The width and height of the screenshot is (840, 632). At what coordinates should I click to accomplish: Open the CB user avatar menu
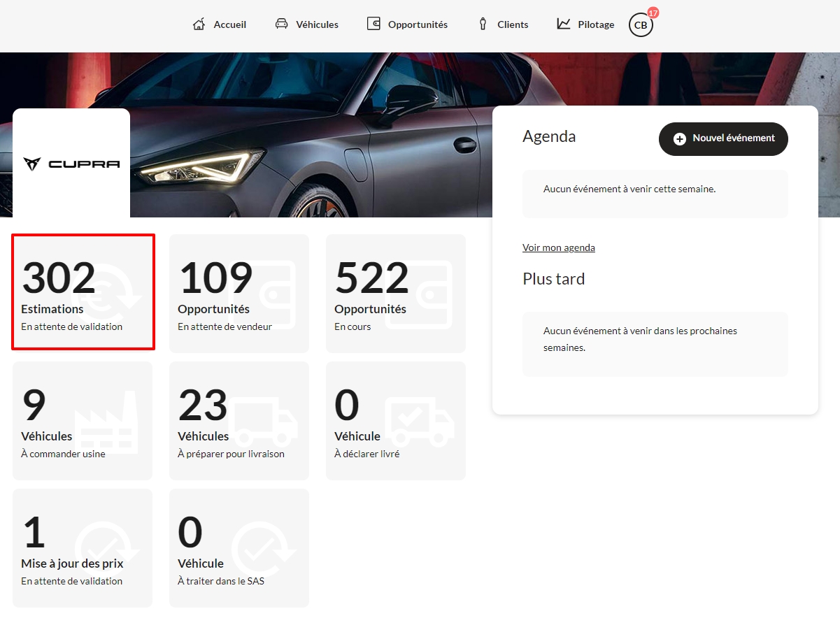point(641,25)
